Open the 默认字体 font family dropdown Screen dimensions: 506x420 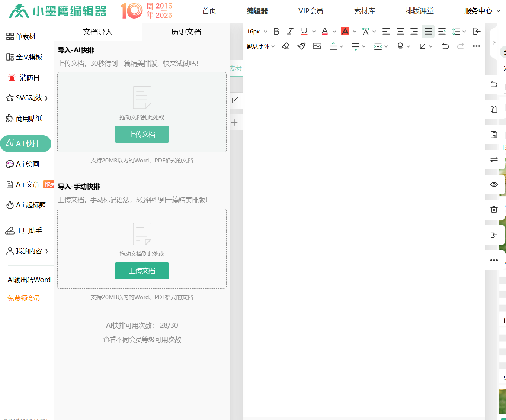click(261, 46)
